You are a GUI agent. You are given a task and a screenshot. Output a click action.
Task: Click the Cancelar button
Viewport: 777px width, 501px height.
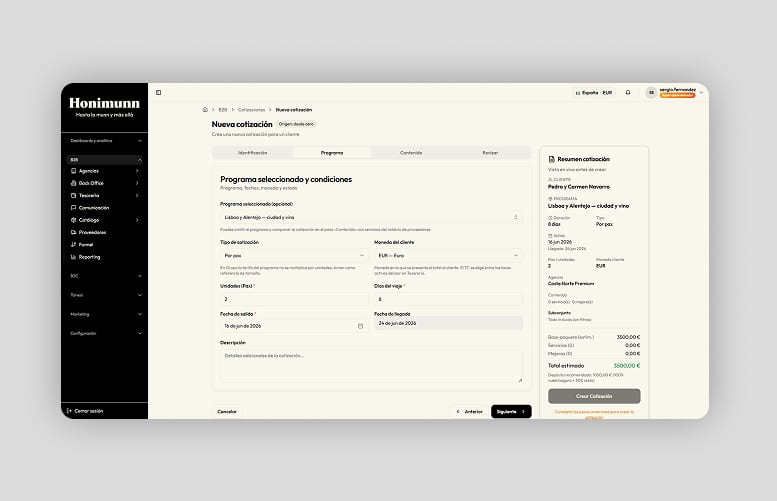(x=227, y=412)
